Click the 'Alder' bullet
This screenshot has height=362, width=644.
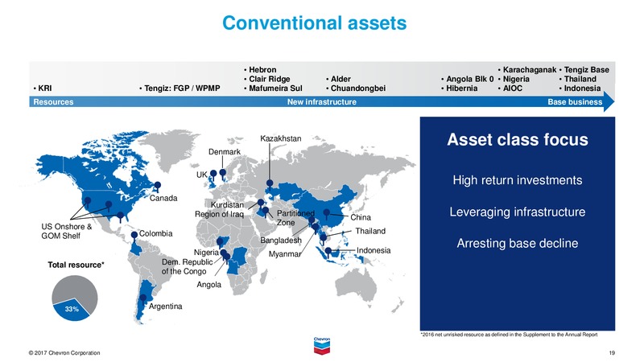[x=338, y=79]
